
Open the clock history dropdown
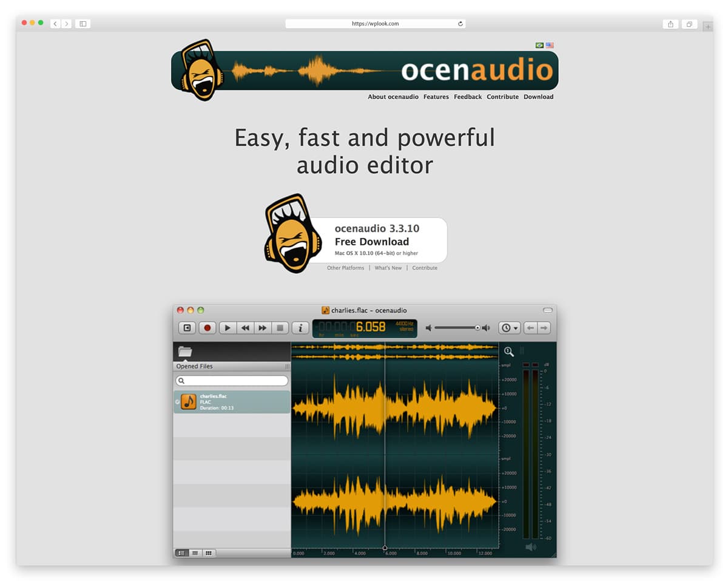[x=510, y=328]
